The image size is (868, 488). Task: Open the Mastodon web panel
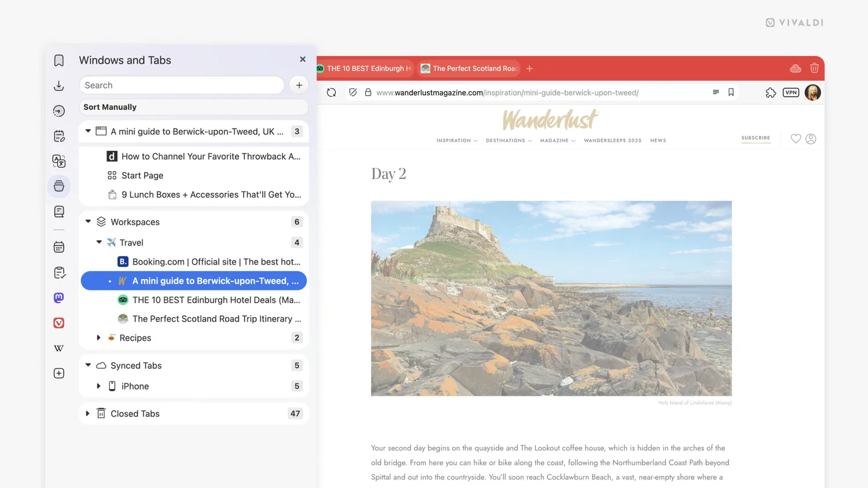coord(59,298)
